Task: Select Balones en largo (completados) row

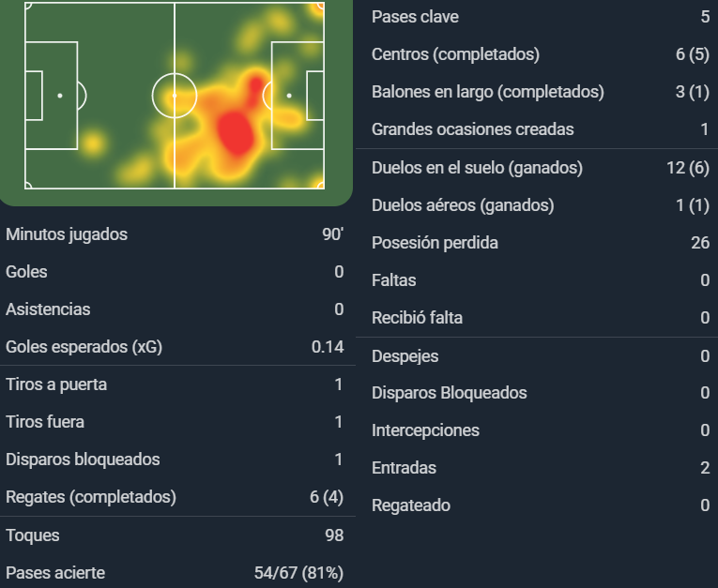Action: point(541,92)
